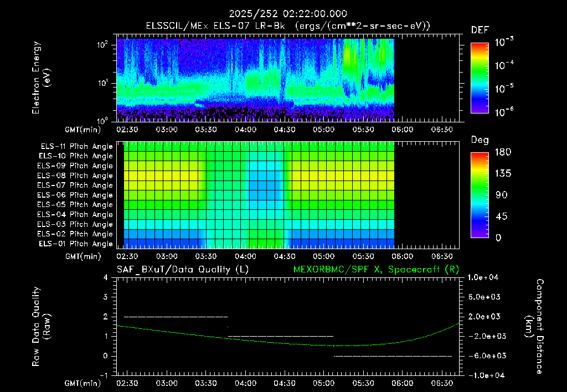Click the ELS-10 Pitch Angle row label
Viewport: 567px width, 392px height.
point(76,156)
